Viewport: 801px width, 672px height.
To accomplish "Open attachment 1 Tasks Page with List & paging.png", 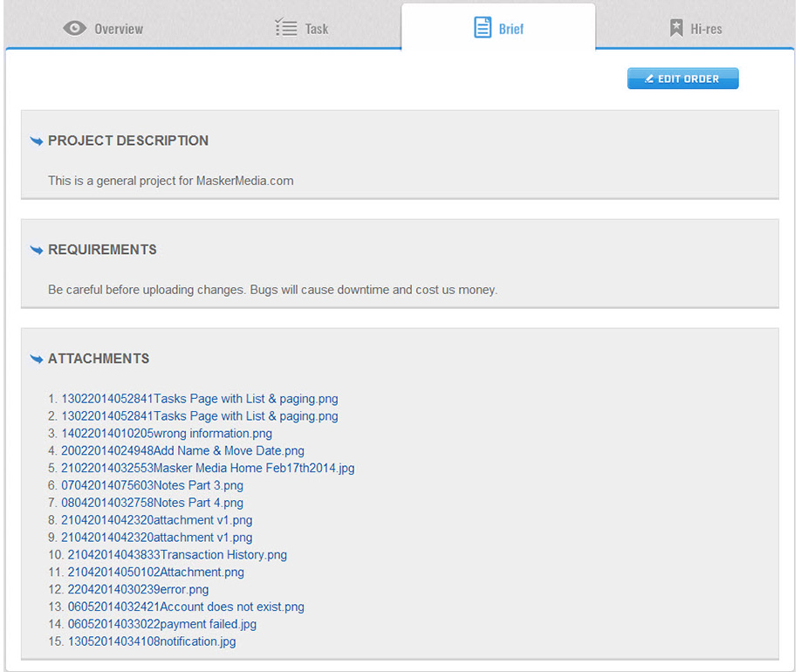I will coord(200,399).
